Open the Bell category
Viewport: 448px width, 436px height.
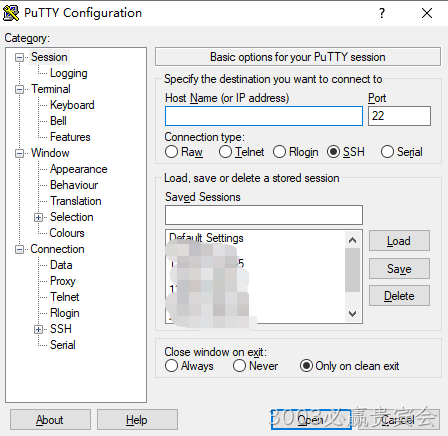pos(58,121)
